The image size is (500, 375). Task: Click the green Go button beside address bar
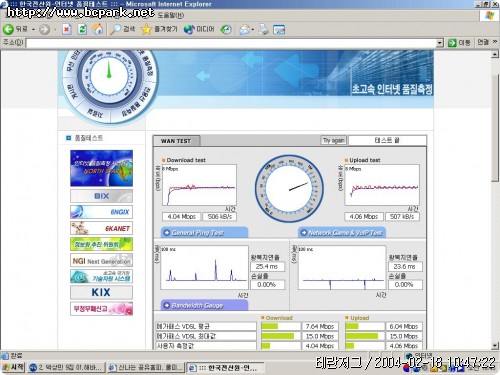click(x=459, y=43)
